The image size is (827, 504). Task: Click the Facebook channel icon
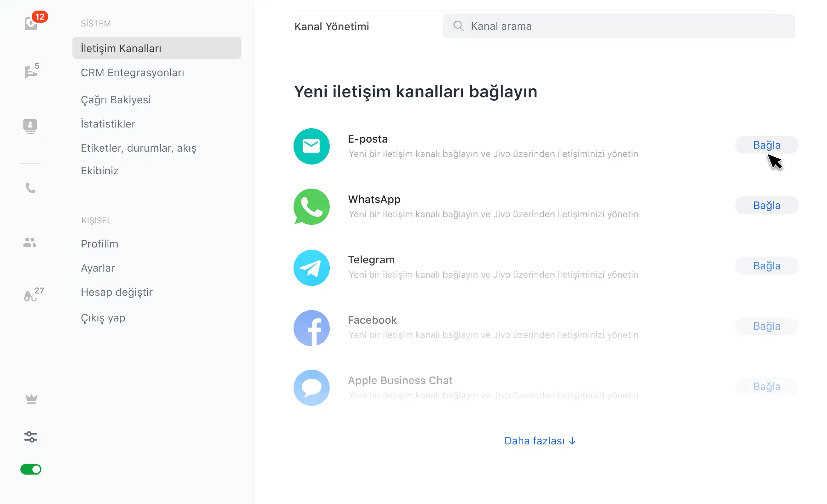point(312,328)
